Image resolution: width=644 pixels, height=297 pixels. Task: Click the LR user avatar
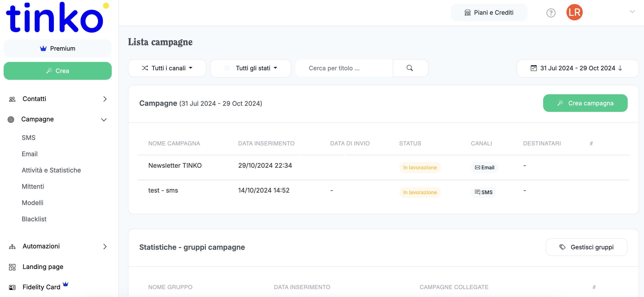click(x=574, y=12)
